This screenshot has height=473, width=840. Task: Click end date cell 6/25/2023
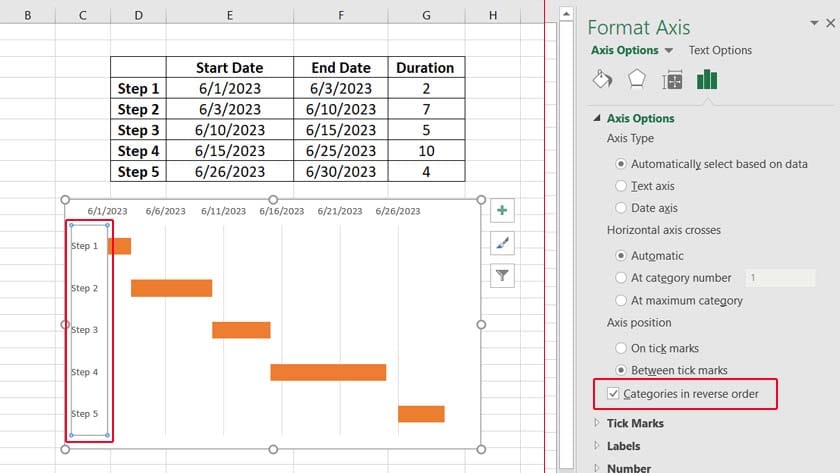341,151
